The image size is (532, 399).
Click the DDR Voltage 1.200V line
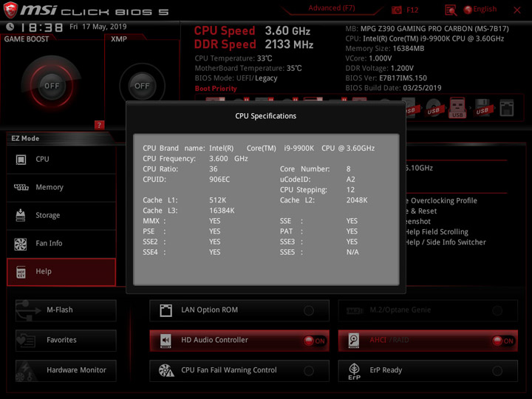379,68
